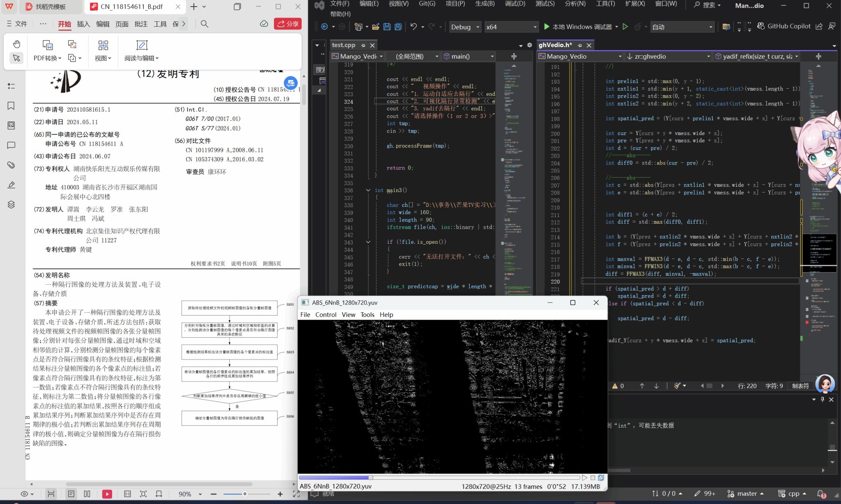Toggle pin on ghVedio.h tab
This screenshot has width=841, height=504.
[x=579, y=45]
